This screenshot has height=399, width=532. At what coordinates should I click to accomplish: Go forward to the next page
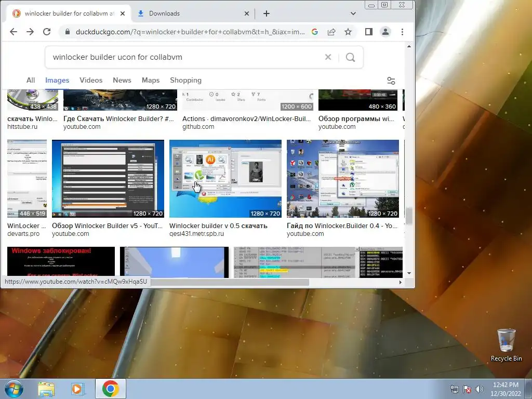[30, 32]
